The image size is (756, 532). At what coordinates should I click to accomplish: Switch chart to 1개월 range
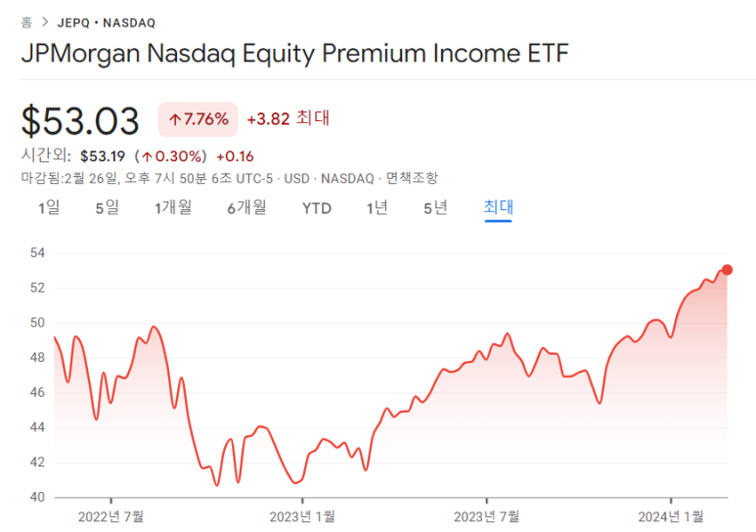[x=173, y=208]
